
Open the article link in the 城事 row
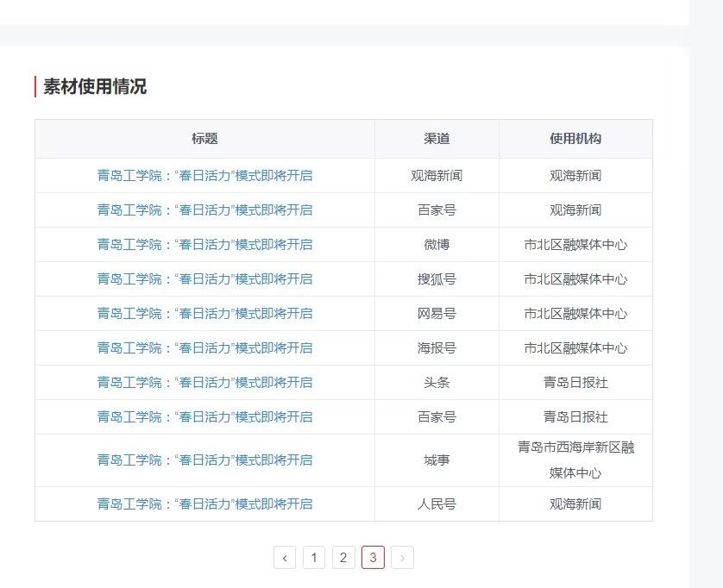tap(204, 460)
